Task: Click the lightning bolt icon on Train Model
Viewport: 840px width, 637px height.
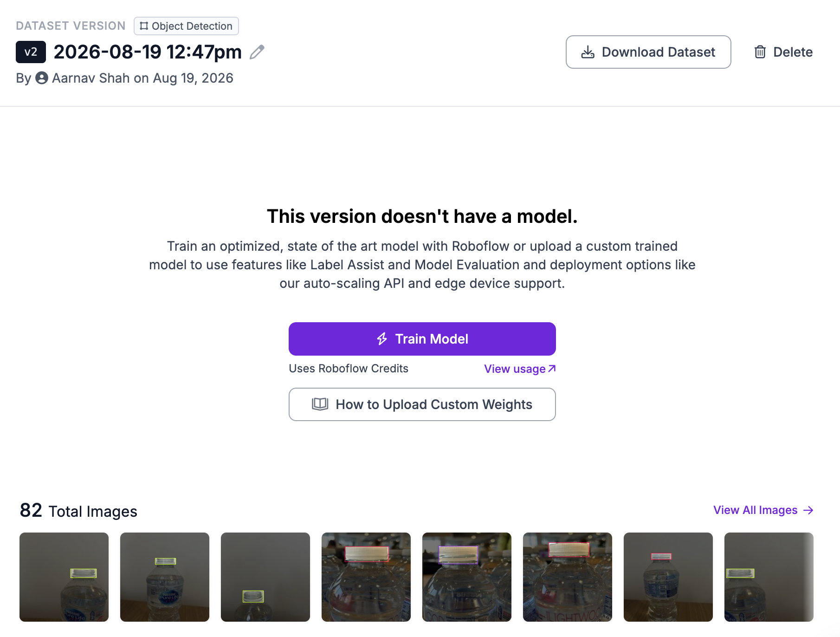Action: 382,339
